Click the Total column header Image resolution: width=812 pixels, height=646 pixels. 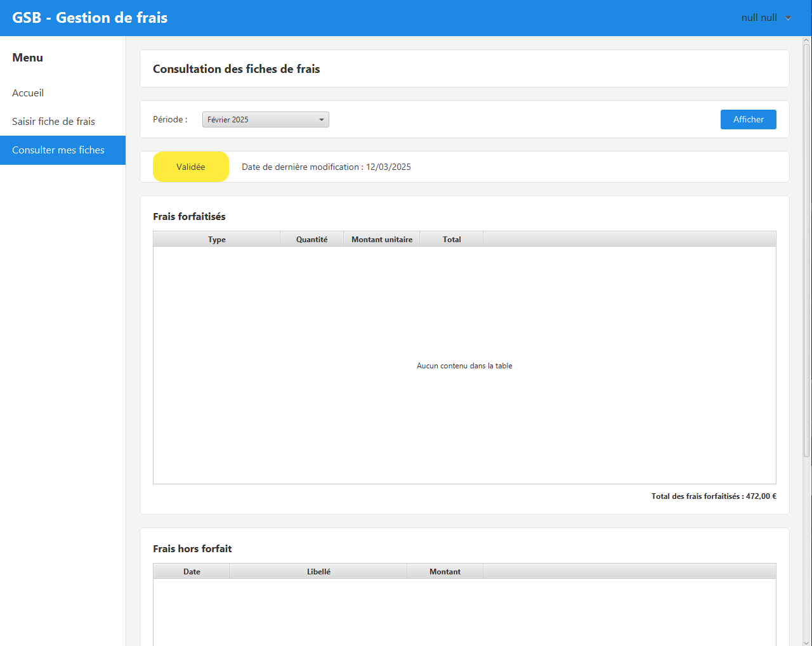tap(452, 240)
